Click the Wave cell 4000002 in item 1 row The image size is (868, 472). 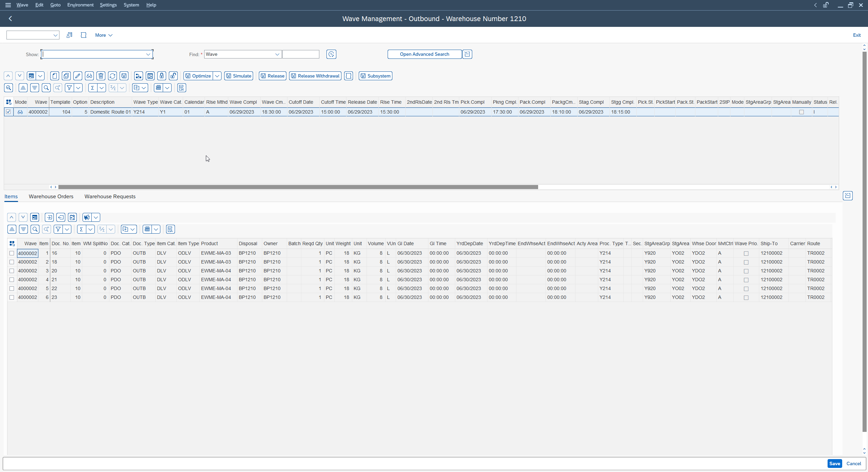28,253
